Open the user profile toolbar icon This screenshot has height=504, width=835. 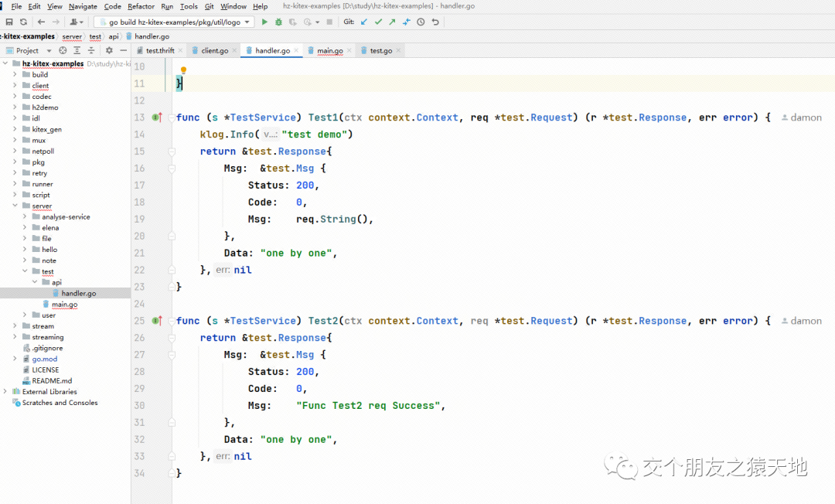coord(74,22)
